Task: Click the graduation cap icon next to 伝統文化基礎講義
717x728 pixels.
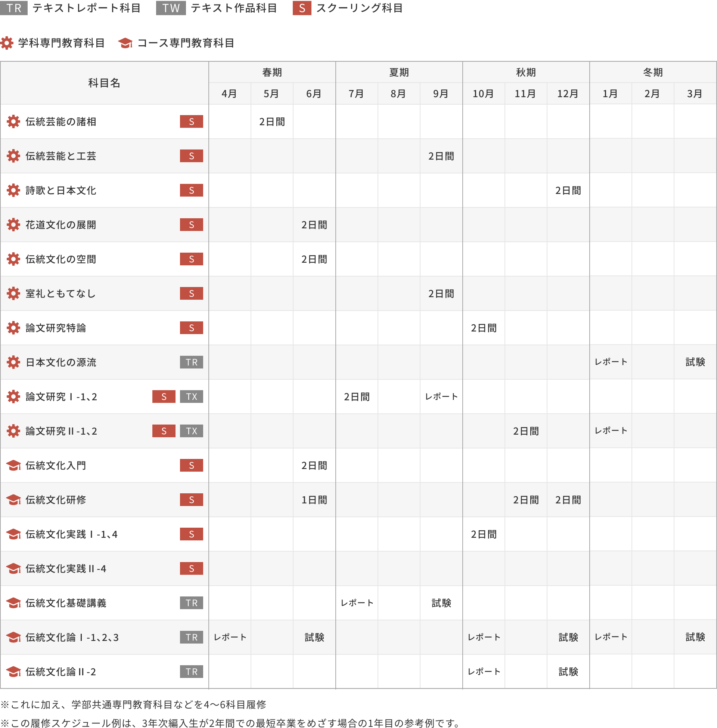Action: click(x=13, y=603)
